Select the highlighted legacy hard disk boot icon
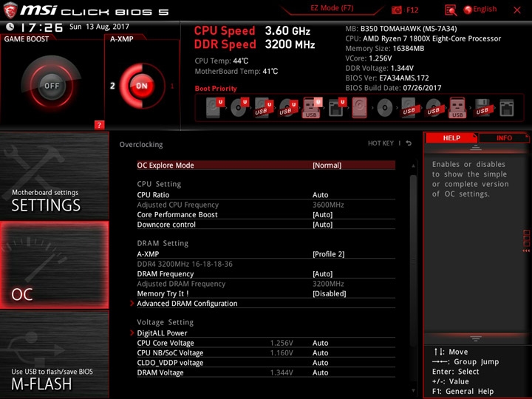 click(360, 108)
